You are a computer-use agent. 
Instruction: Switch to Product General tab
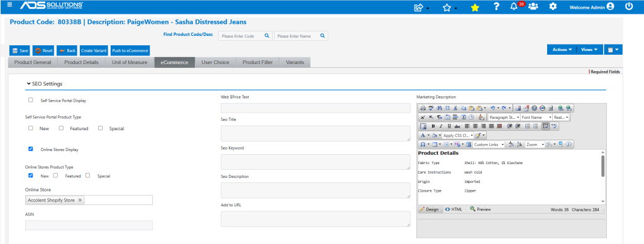point(33,62)
